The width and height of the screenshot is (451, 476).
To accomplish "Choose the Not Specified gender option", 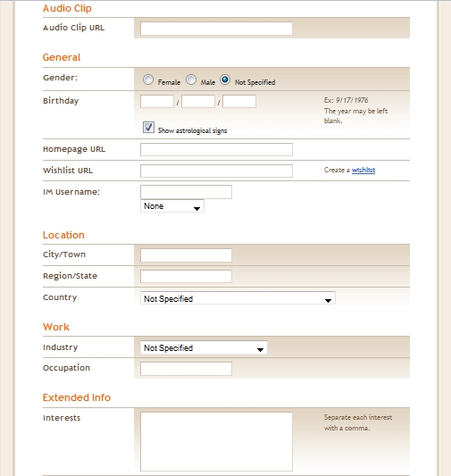I will (x=225, y=79).
